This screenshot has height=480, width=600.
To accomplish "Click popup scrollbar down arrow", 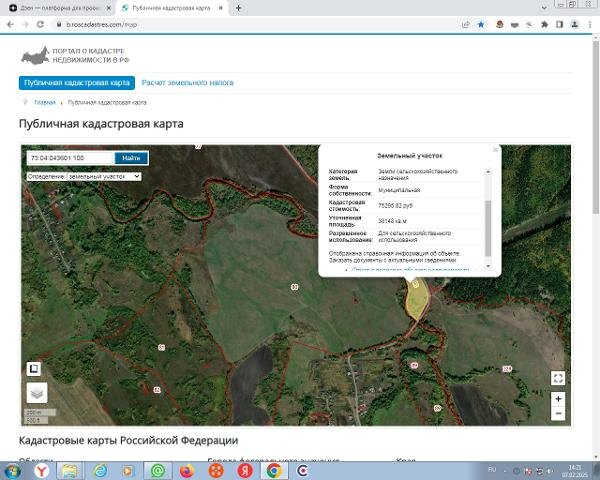I will coord(488,266).
